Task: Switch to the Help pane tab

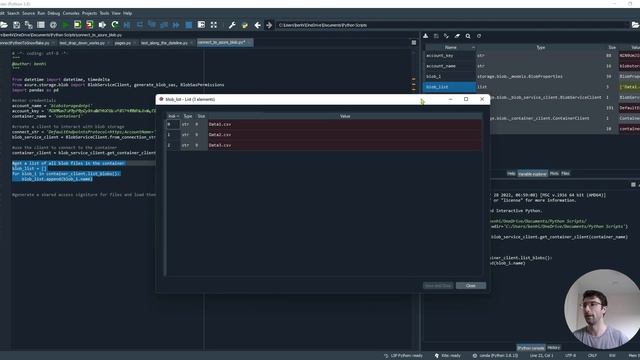Action: coord(511,173)
